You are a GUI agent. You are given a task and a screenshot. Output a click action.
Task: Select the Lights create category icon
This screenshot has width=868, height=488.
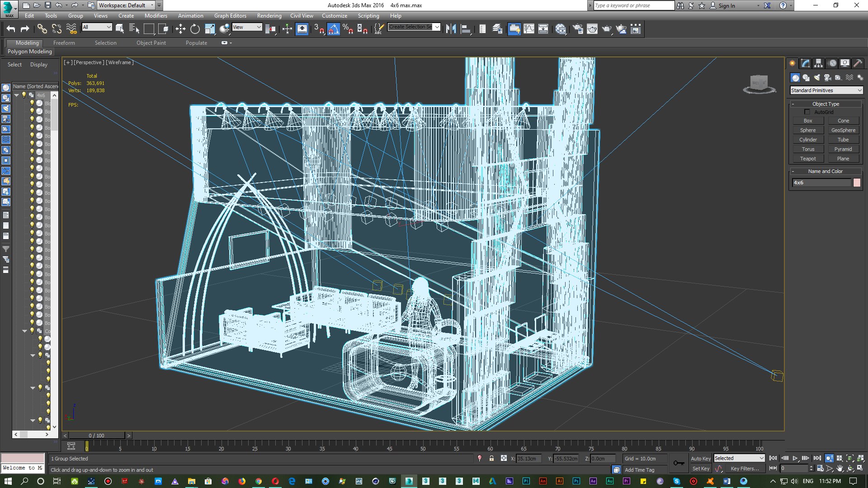click(x=816, y=78)
